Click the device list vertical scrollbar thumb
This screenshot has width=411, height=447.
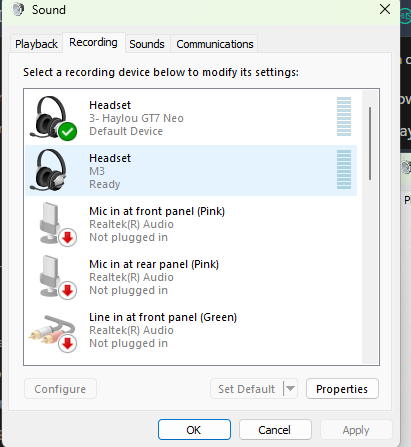pyautogui.click(x=370, y=143)
